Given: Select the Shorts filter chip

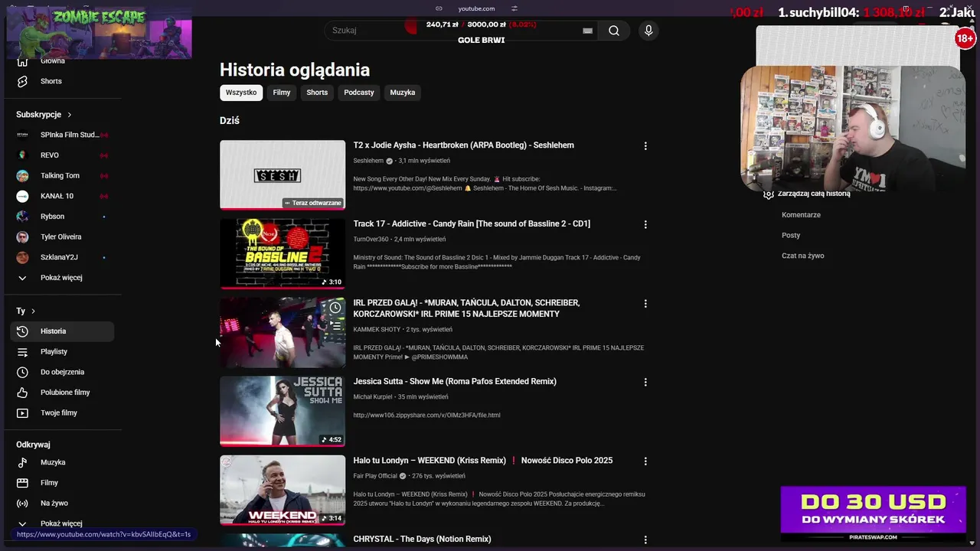Looking at the screenshot, I should pos(317,93).
